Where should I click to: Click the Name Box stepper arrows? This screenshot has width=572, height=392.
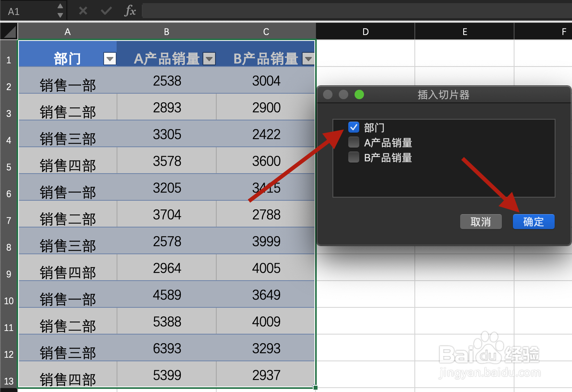point(60,11)
